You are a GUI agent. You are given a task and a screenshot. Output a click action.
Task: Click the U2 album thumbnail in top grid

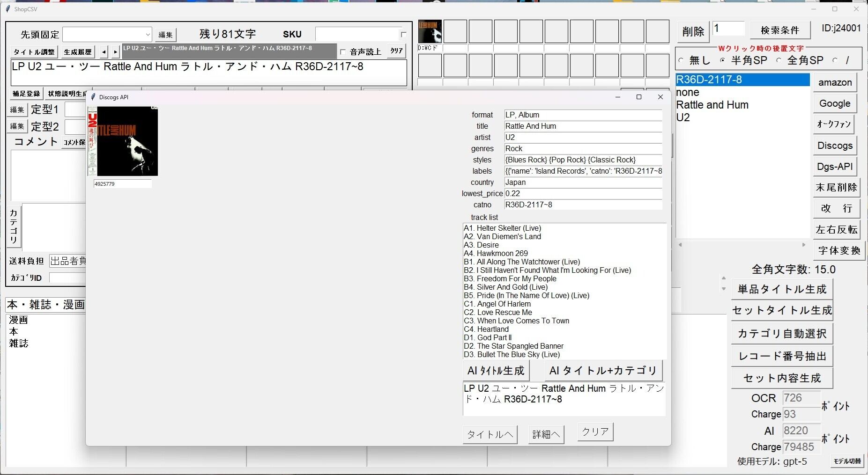430,31
